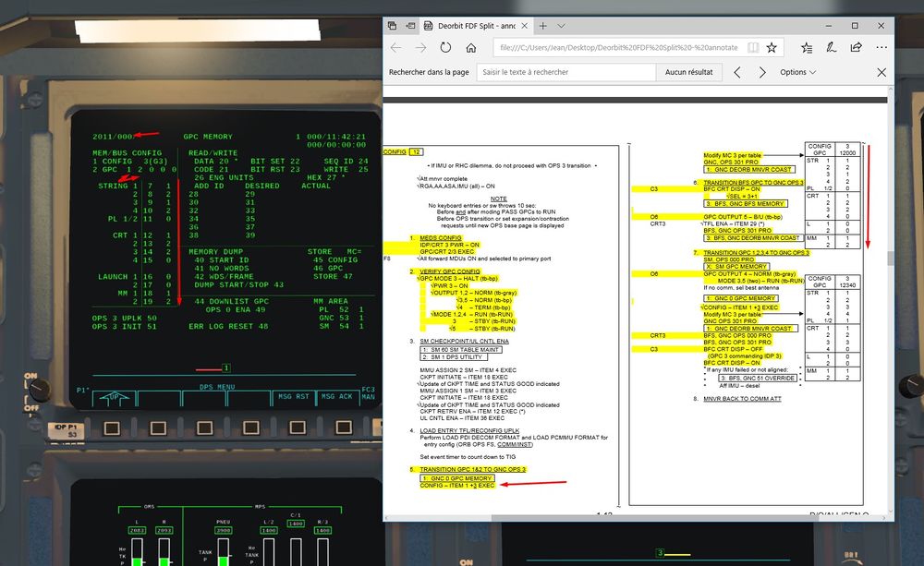Click the 'MEDS CONFIG' heading in the PDF
The height and width of the screenshot is (566, 924).
coord(441,238)
